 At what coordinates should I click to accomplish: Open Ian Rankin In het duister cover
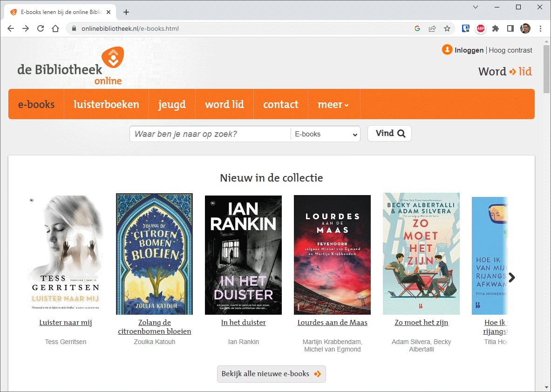[x=243, y=255]
